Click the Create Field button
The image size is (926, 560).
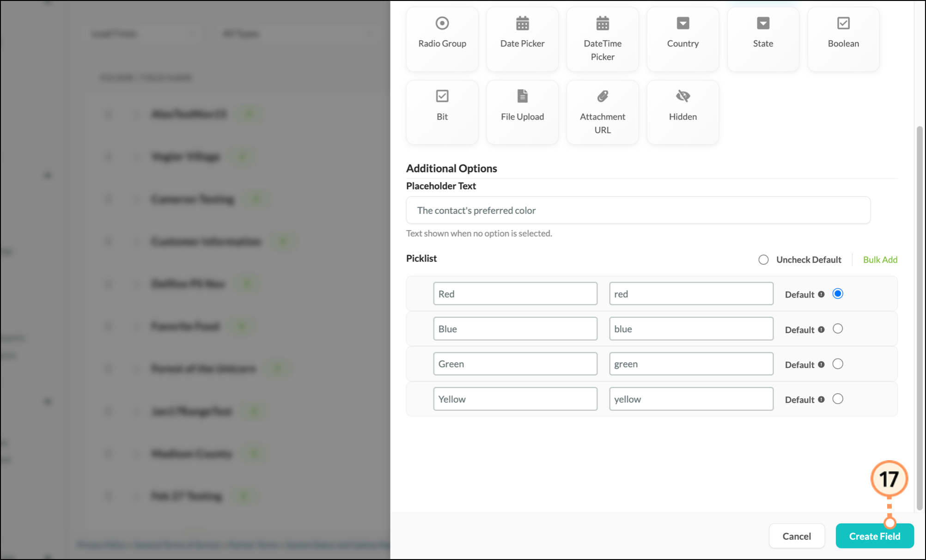(x=874, y=536)
